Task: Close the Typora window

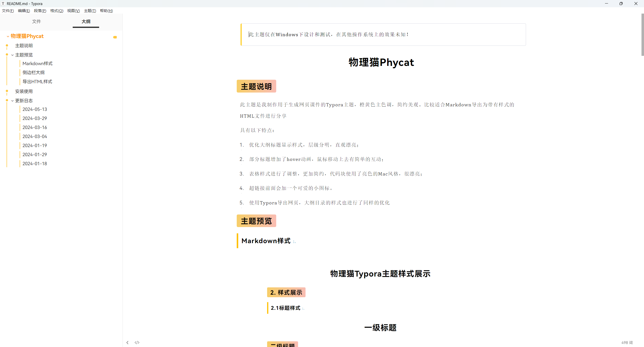Action: (636, 4)
